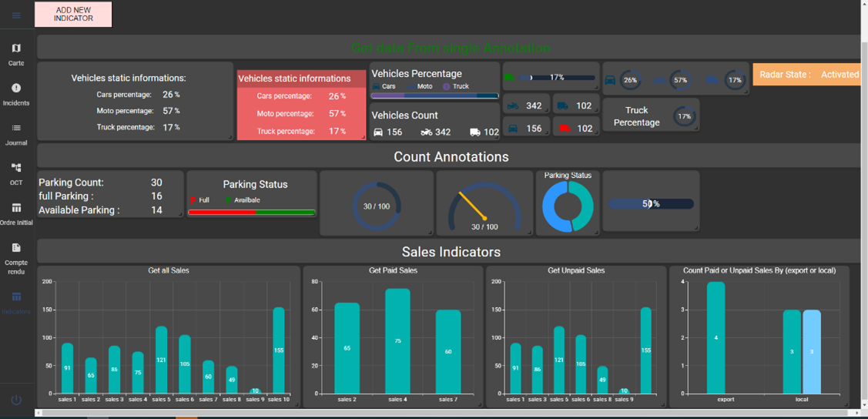
Task: Click the ADD NEW INDICATOR button
Action: click(x=73, y=15)
